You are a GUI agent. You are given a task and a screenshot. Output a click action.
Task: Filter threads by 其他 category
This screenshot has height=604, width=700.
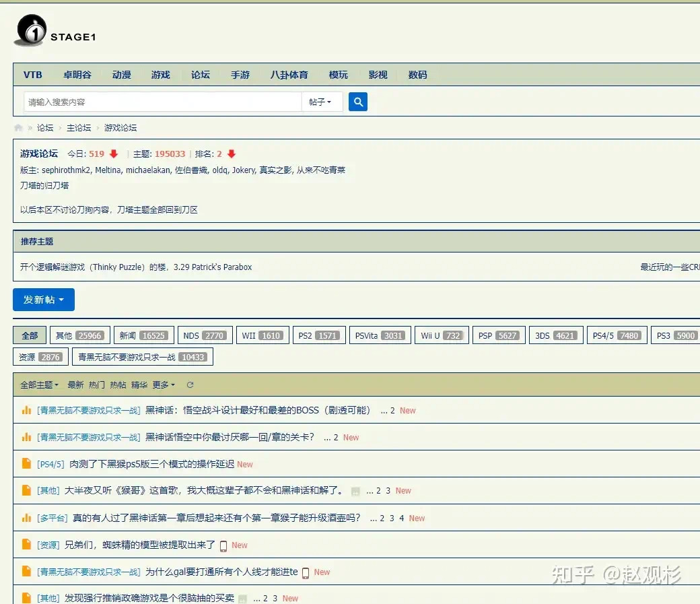click(80, 335)
